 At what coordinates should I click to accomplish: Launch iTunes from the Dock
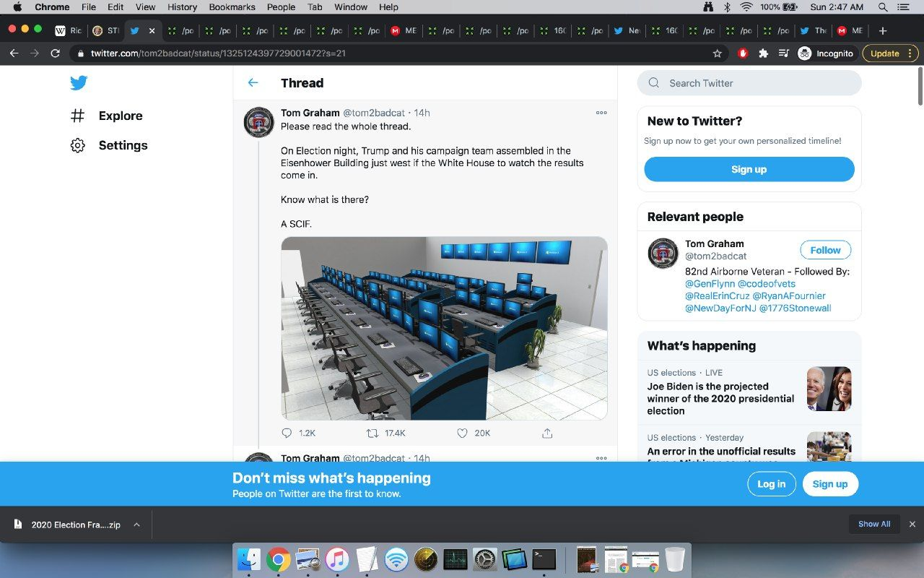(337, 559)
